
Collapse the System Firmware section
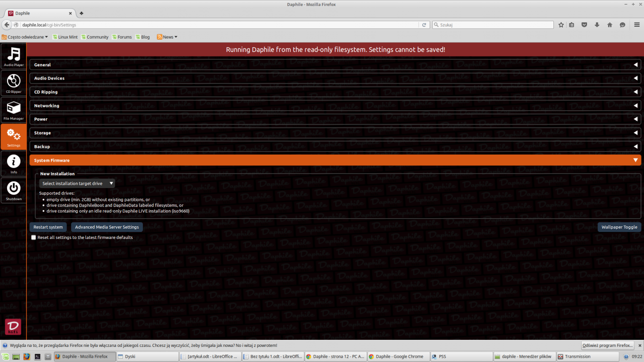(335, 160)
